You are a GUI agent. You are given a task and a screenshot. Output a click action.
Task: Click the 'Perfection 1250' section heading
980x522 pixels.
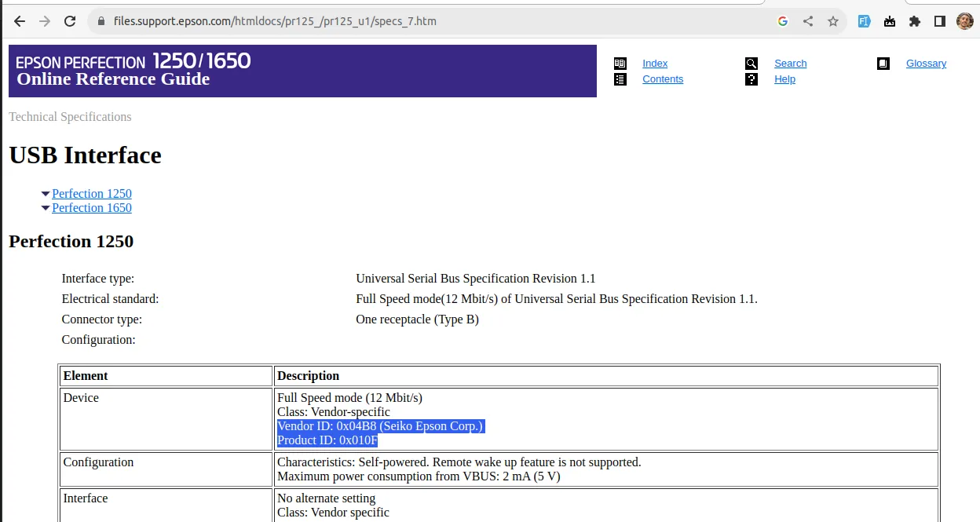[71, 241]
